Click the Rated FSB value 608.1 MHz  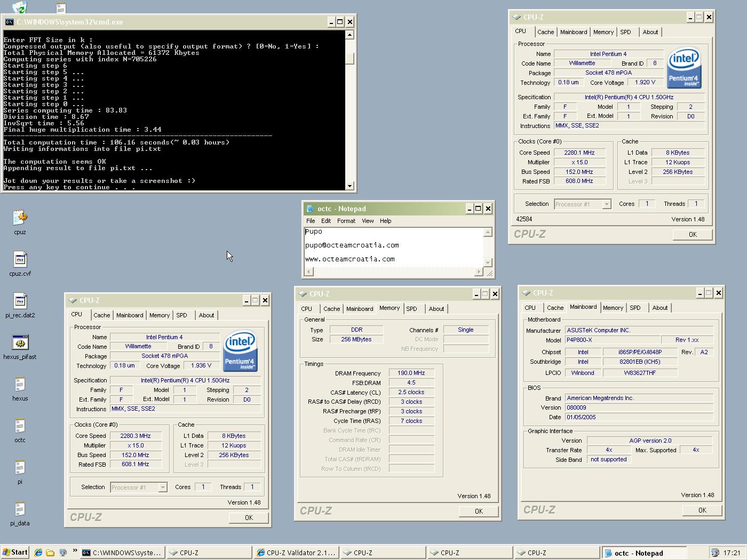click(136, 464)
